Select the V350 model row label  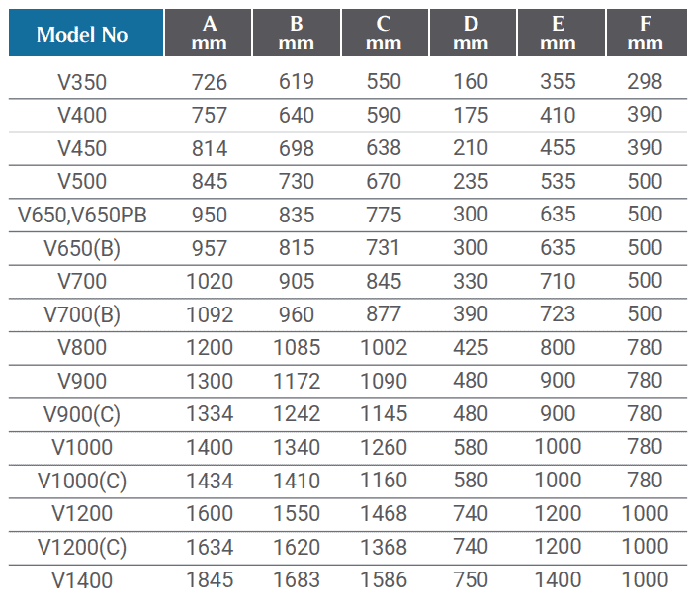pos(82,82)
